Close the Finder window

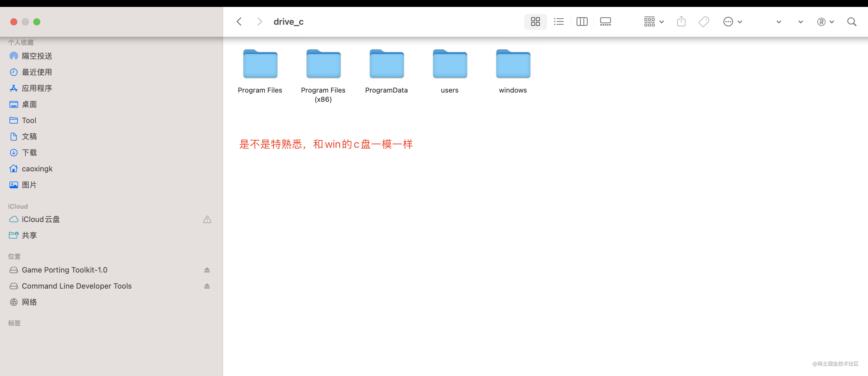pos(14,22)
